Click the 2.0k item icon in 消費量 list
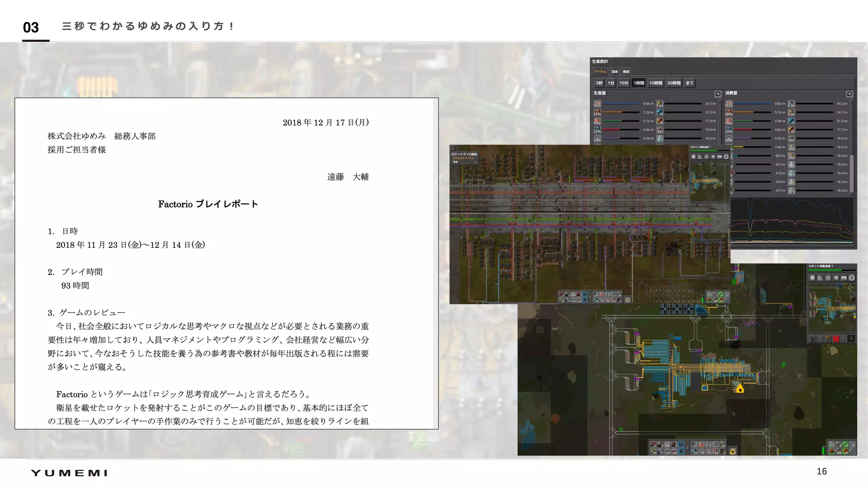Image resolution: width=868 pixels, height=488 pixels. tap(791, 104)
